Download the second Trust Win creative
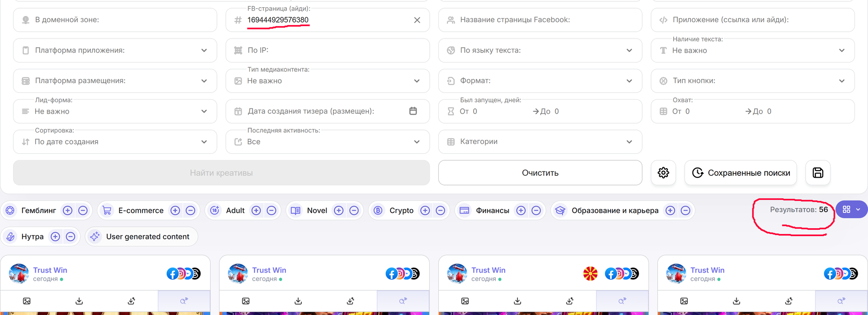 (298, 301)
